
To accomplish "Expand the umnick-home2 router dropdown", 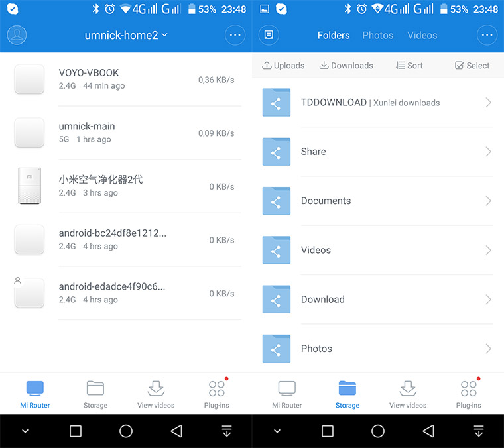I will point(126,35).
